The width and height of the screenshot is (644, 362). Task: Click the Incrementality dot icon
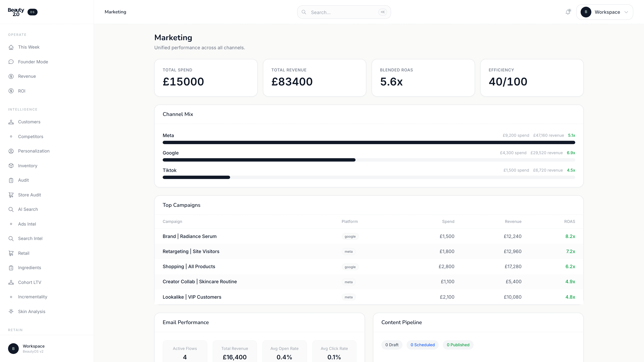[11, 297]
